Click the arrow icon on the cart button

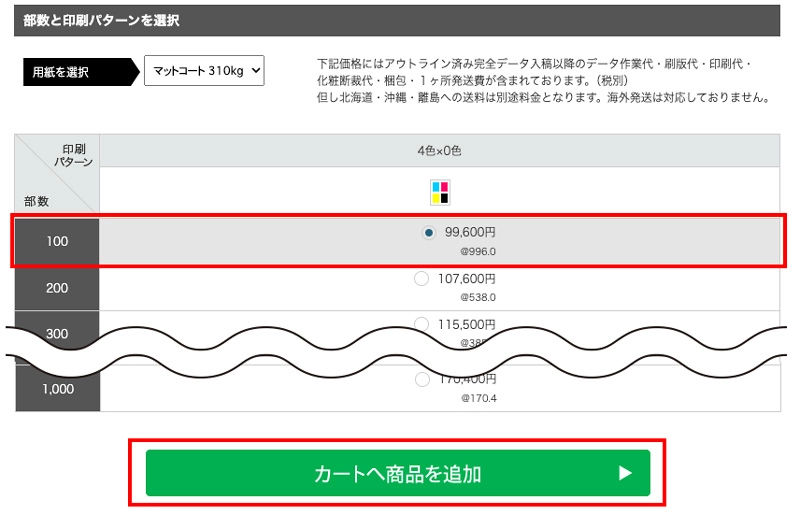tap(625, 473)
